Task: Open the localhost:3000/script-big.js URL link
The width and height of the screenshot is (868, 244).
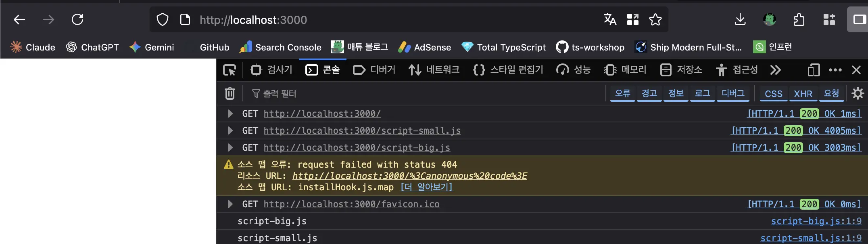Action: coord(357,147)
